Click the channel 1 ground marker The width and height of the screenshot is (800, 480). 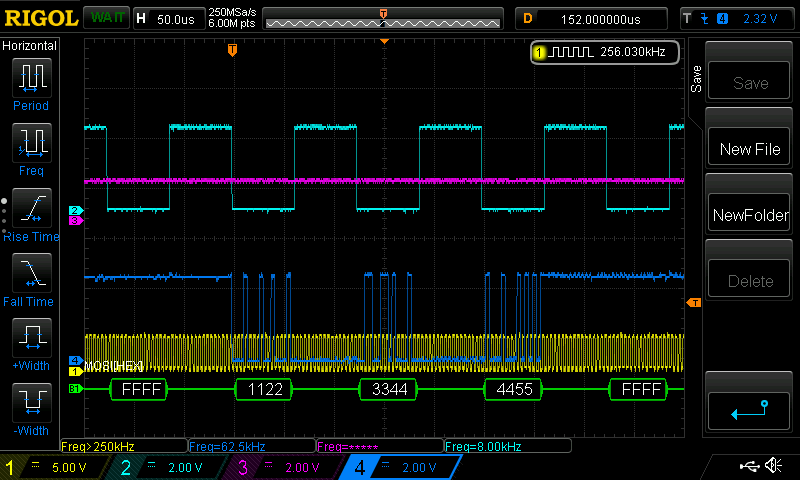point(76,371)
